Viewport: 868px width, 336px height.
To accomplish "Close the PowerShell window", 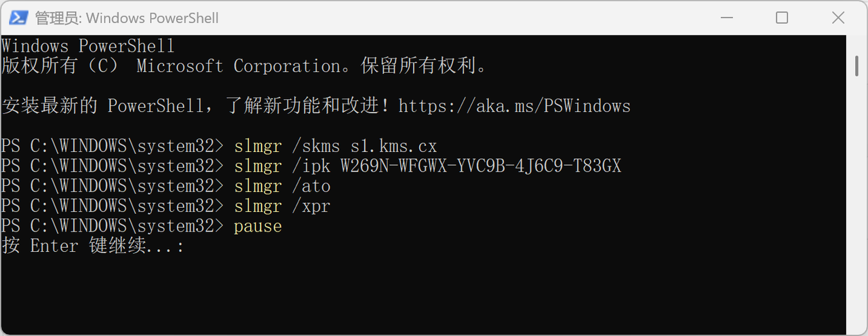I will pos(840,18).
